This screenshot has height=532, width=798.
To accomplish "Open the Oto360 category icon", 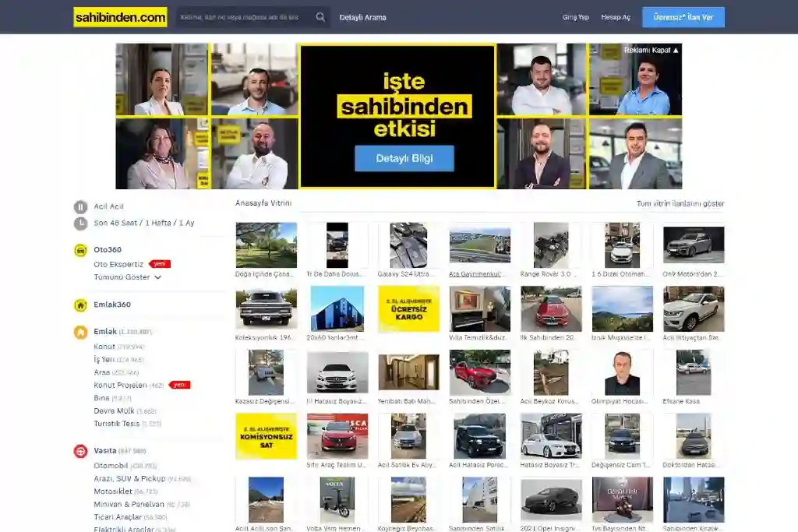I will [x=80, y=250].
